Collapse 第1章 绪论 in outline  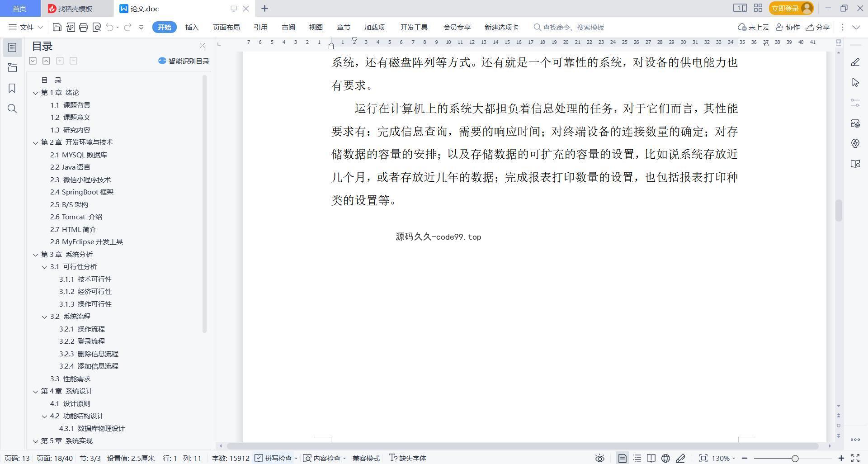(35, 93)
